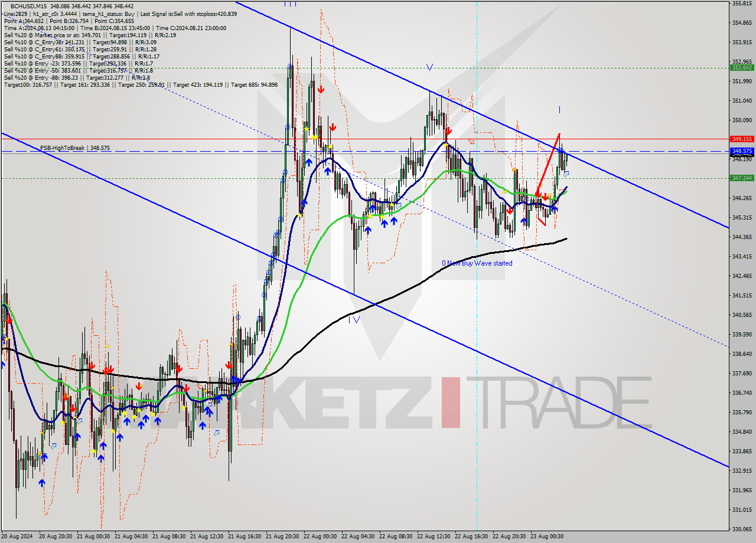Click the red 349.155 price tag
This screenshot has height=543, width=756.
pos(742,139)
